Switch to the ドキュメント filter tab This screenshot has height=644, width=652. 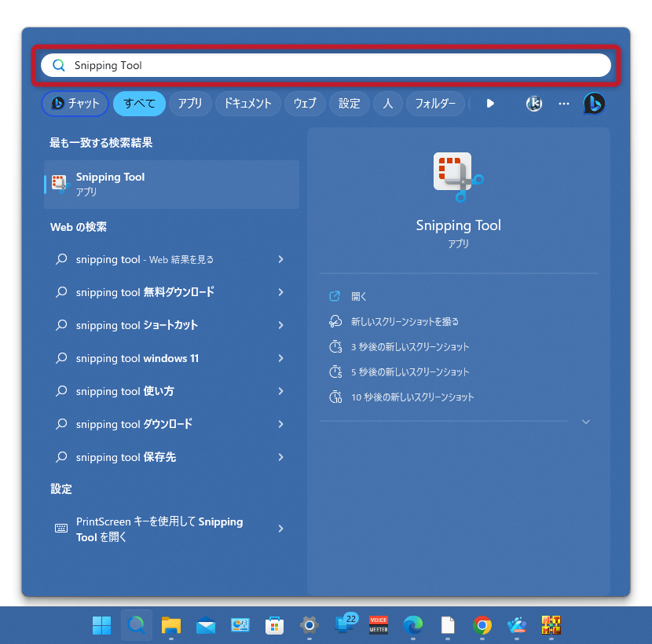[x=247, y=104]
